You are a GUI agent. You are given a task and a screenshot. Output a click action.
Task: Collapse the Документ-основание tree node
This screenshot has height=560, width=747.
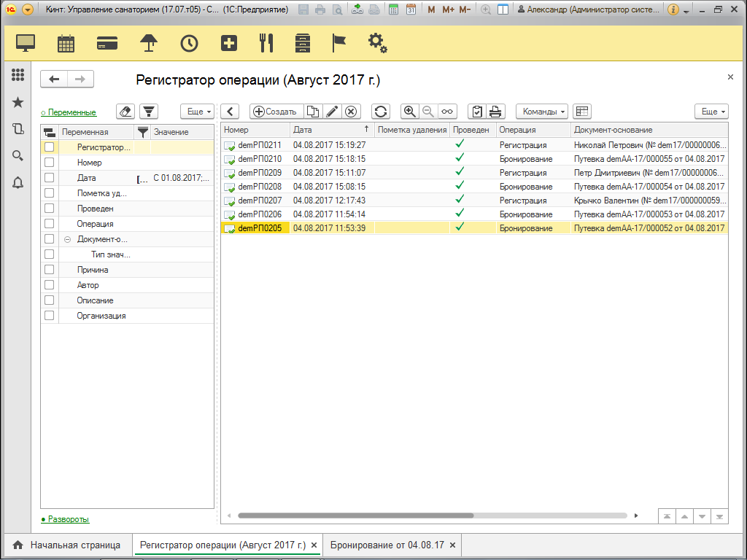click(67, 239)
